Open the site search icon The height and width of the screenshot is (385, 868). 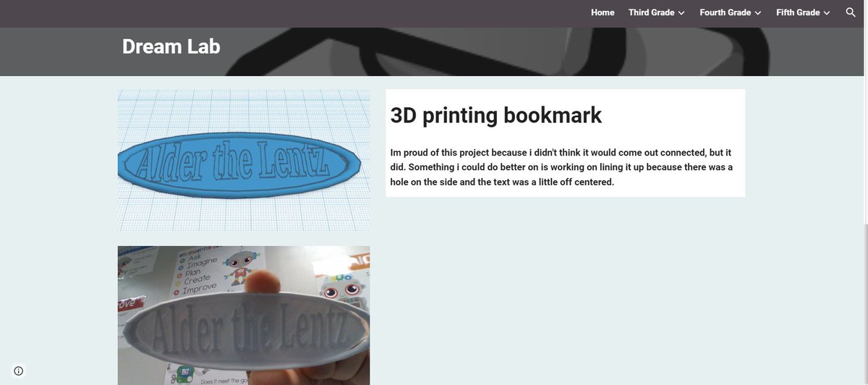(x=851, y=12)
